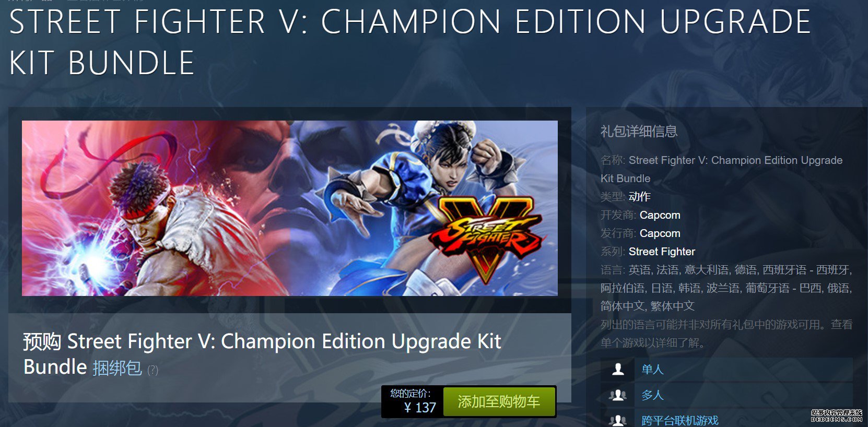
Task: Click the page title Champion Edition Upgrade Kit Bundle
Action: click(x=410, y=42)
